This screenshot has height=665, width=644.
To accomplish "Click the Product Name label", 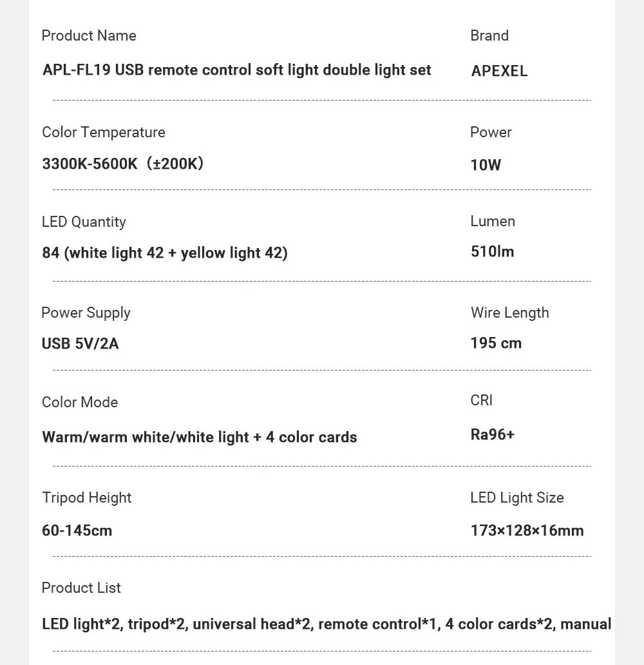I will coord(89,35).
